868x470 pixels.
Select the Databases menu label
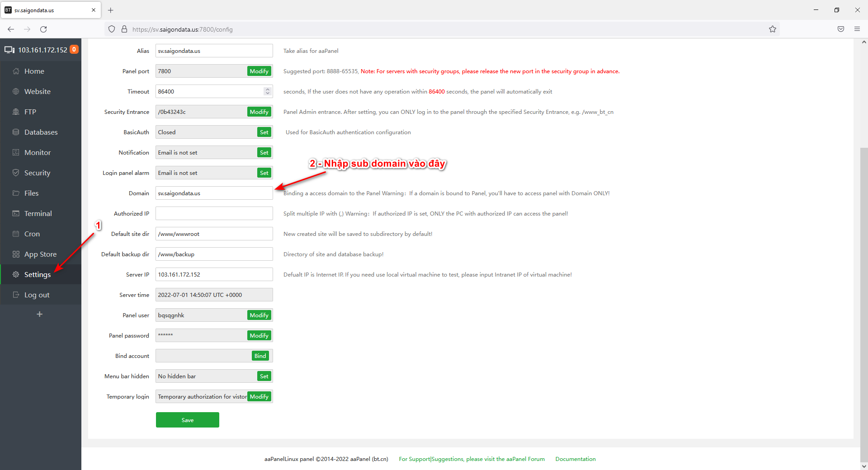coord(41,132)
